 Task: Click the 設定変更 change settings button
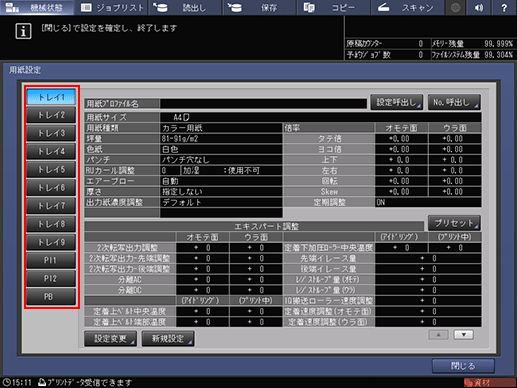[x=110, y=339]
